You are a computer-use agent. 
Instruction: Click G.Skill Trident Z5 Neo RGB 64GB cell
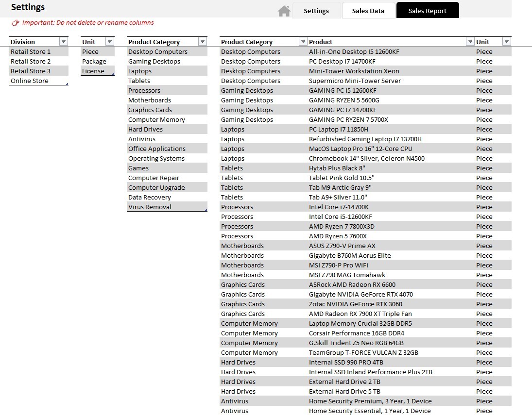[391, 343]
